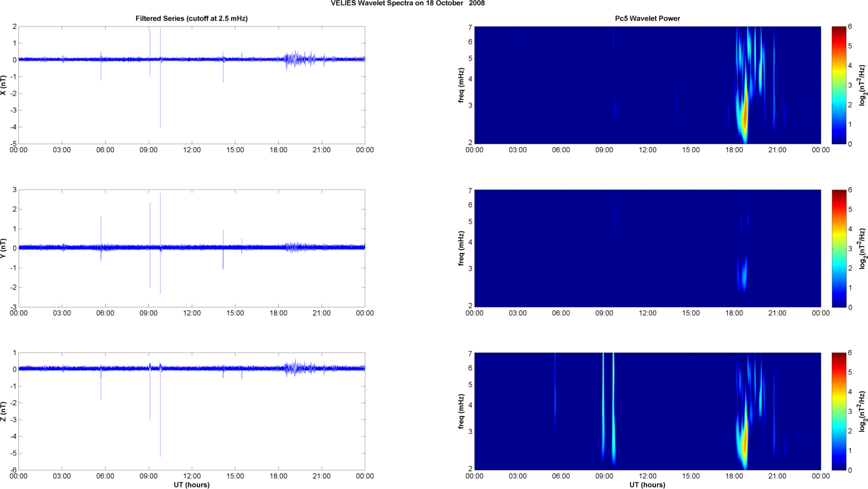Select the 'Pc5 Wavelet Power' heading
This screenshot has height=489, width=868.
pos(647,18)
